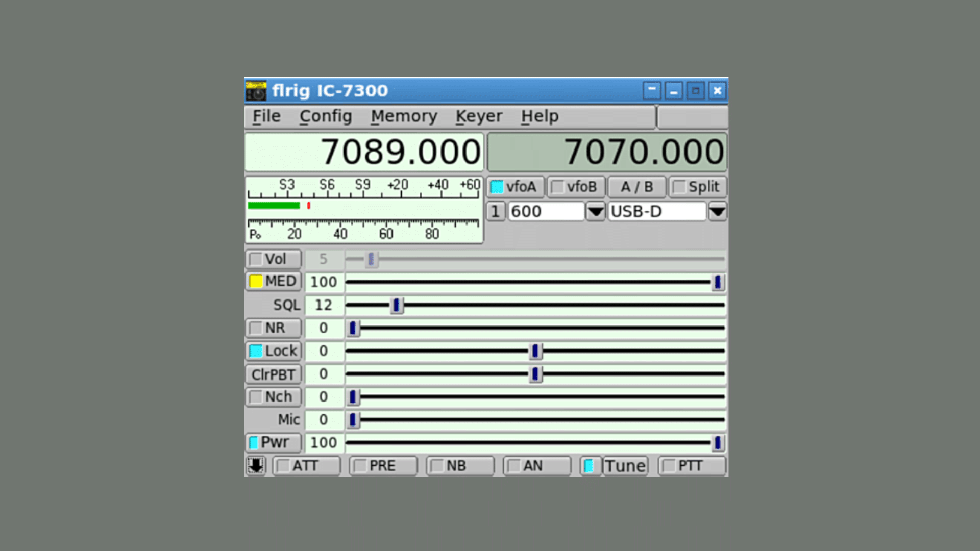Click the SQL value 12
980x551 pixels.
click(324, 305)
